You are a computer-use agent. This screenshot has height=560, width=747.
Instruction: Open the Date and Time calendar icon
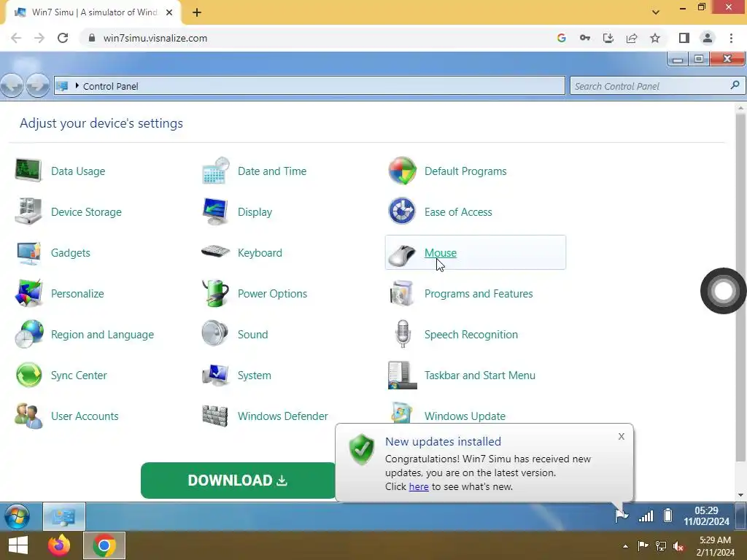point(215,171)
